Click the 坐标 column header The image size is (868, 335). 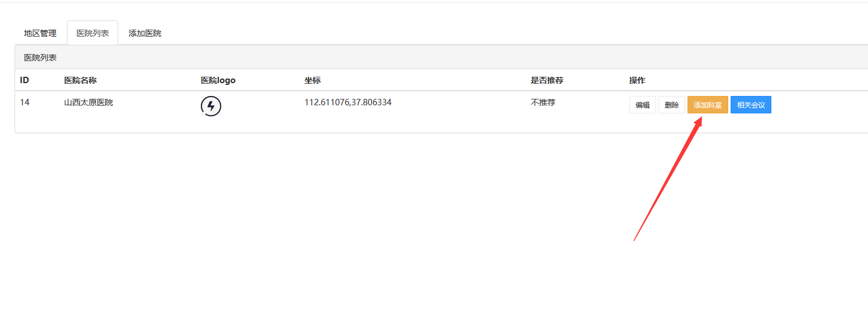pyautogui.click(x=313, y=80)
